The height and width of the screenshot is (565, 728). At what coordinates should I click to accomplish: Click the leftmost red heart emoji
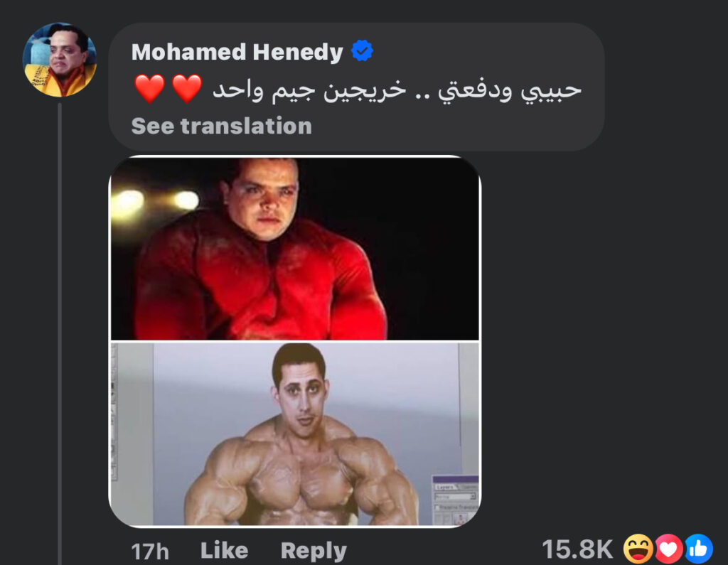(x=149, y=89)
